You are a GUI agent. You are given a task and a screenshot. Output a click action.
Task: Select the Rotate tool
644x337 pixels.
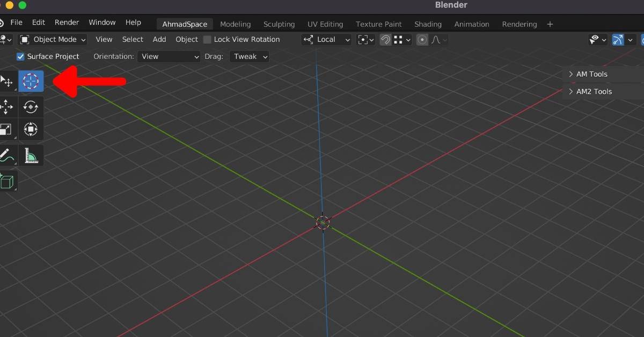(x=31, y=106)
